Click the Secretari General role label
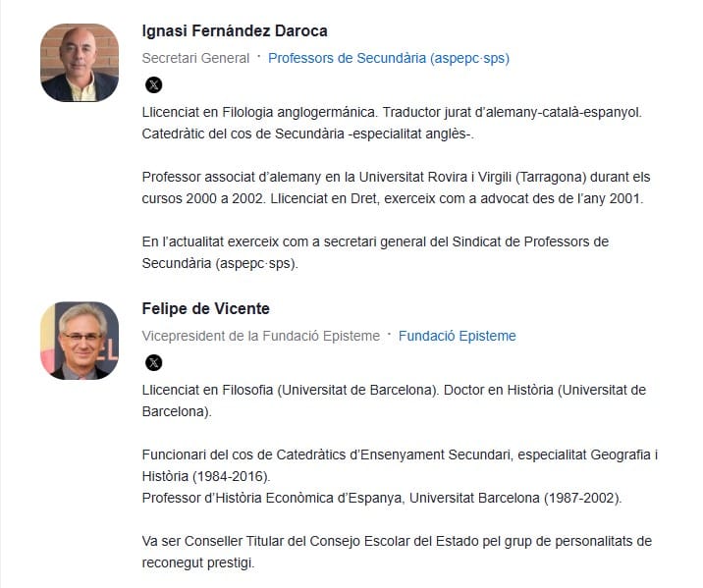703x588 pixels. (196, 58)
